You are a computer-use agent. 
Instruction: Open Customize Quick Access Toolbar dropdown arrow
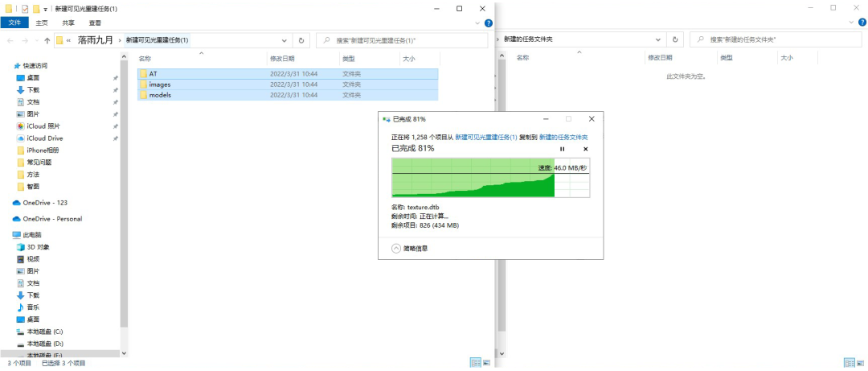tap(46, 10)
